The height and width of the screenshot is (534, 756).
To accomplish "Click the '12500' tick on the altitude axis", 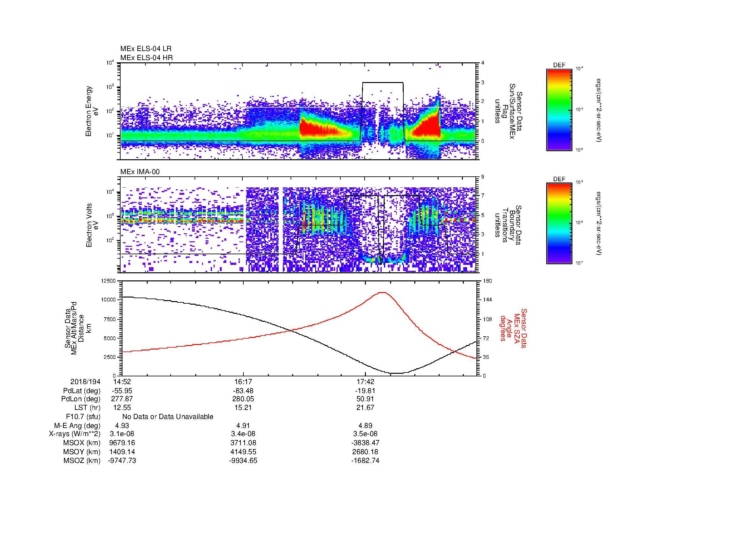I will pyautogui.click(x=108, y=281).
